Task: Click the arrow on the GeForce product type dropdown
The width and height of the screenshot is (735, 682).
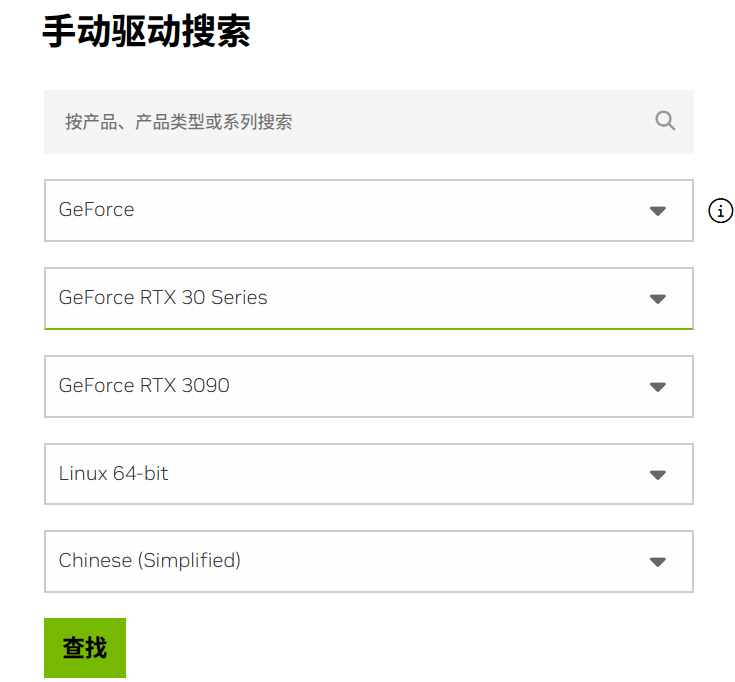Action: [x=658, y=211]
